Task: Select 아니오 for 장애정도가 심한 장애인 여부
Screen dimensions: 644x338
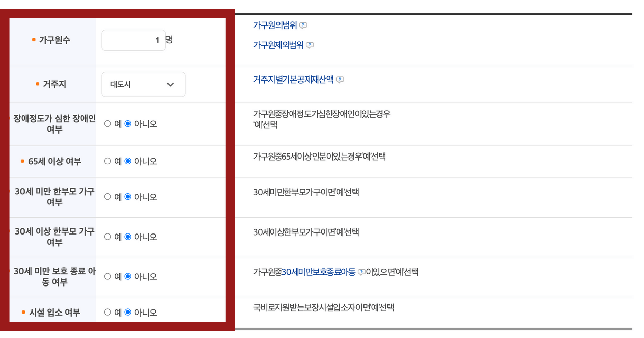Action: point(128,124)
